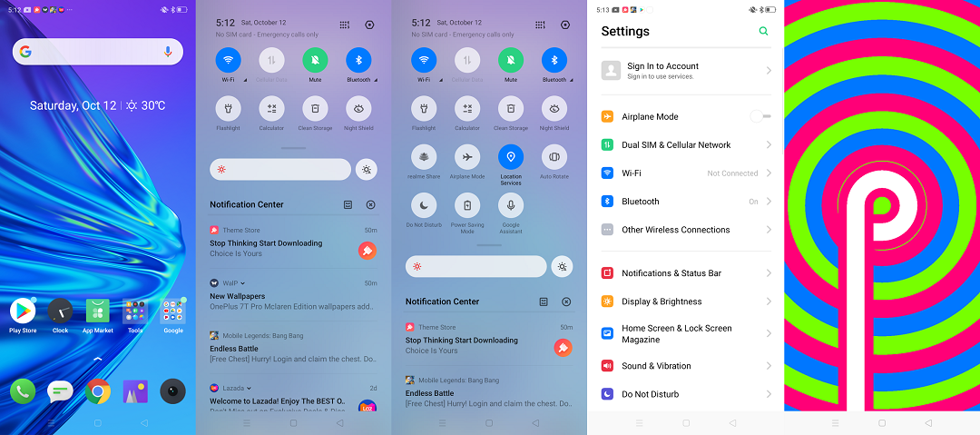Open the Tools folder on the home screen

[x=135, y=311]
